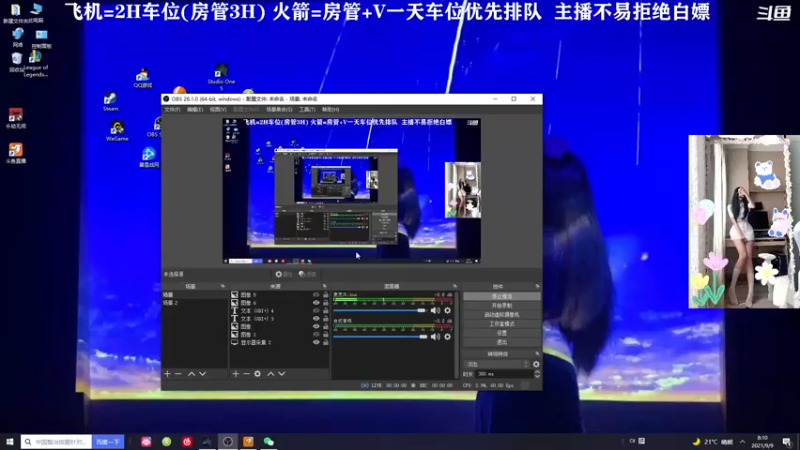The height and width of the screenshot is (450, 800).
Task: Click the Start Virtual Camera button
Action: pos(502,315)
